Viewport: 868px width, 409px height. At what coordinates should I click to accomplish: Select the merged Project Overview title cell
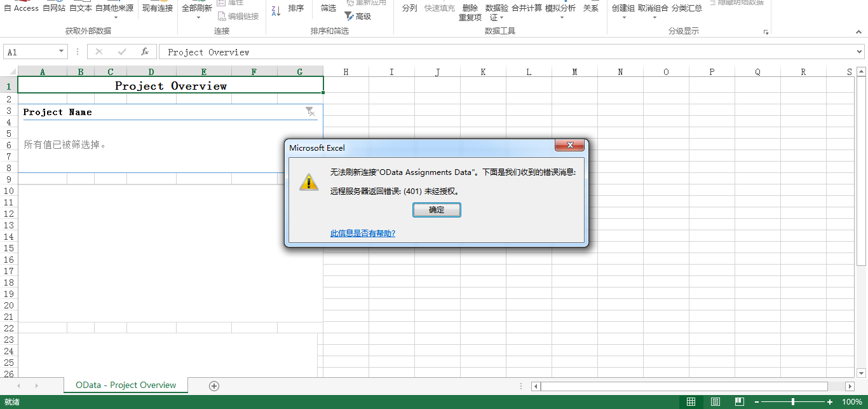coord(171,85)
